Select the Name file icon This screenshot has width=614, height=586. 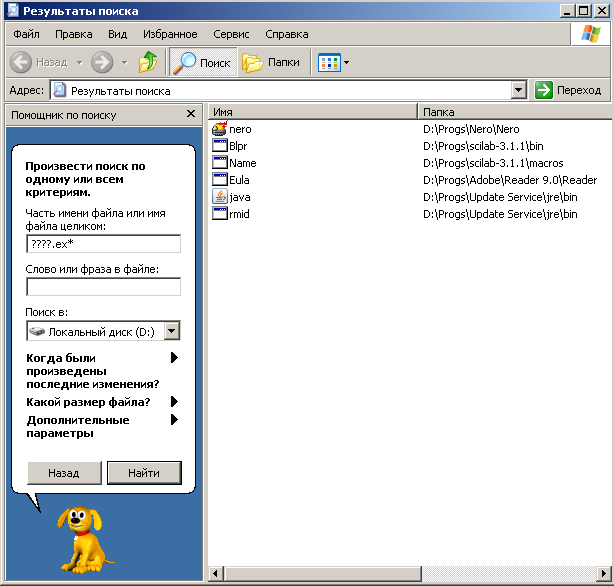[x=220, y=163]
